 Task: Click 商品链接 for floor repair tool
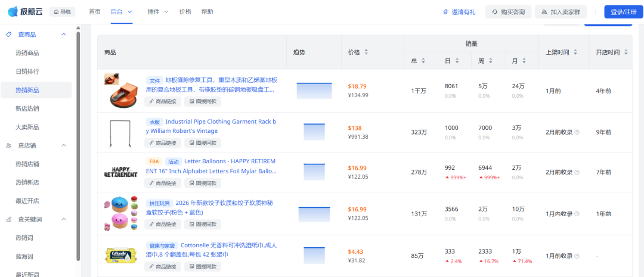click(x=163, y=101)
